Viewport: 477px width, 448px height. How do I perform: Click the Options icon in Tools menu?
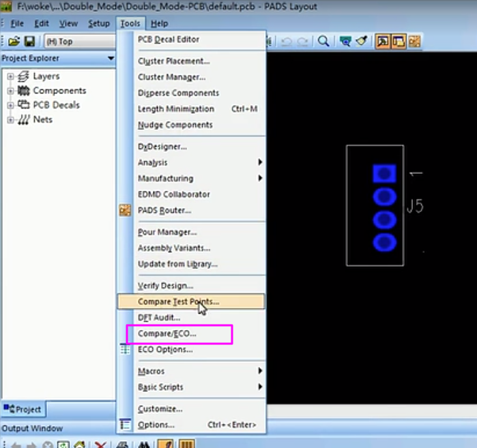coord(125,425)
